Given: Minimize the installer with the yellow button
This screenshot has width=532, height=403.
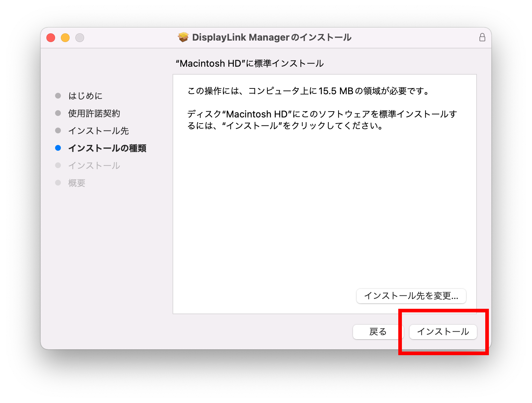Looking at the screenshot, I should coord(65,38).
